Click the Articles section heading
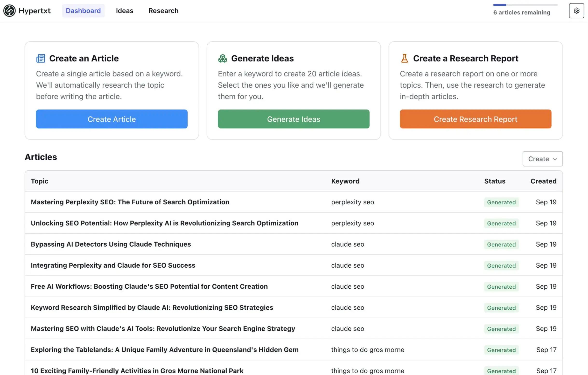The image size is (588, 375). pyautogui.click(x=41, y=157)
